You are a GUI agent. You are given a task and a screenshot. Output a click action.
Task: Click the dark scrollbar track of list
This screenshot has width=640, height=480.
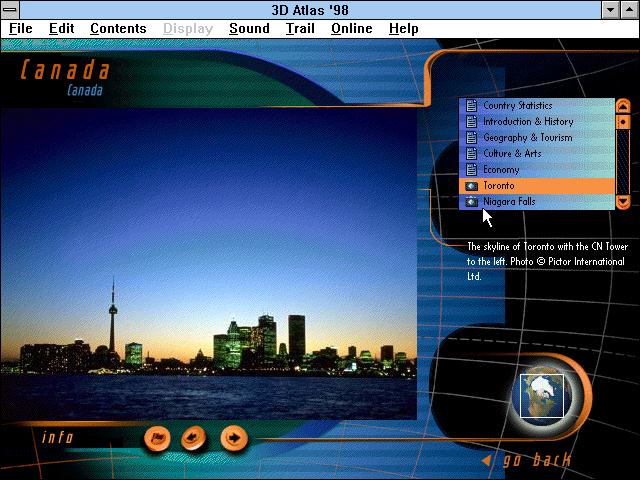coord(623,162)
